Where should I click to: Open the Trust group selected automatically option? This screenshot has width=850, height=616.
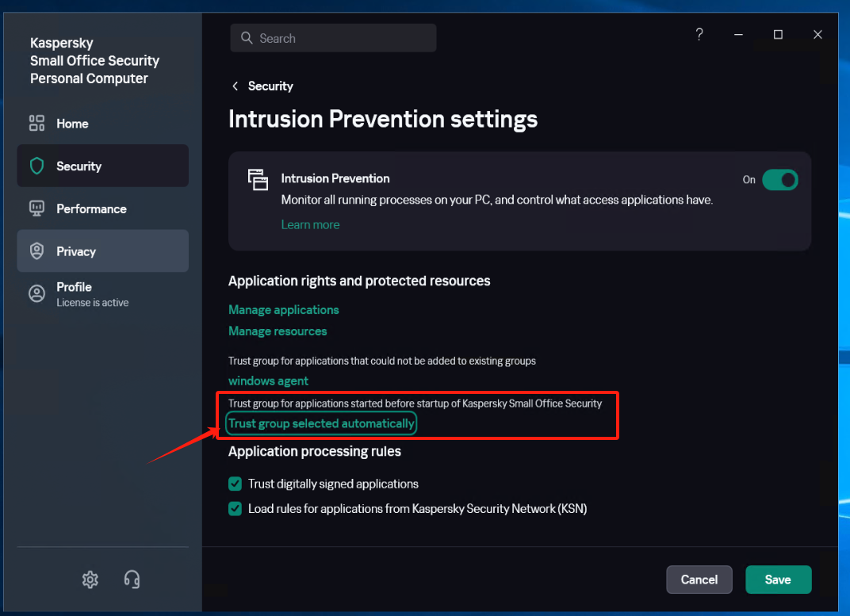pos(321,423)
